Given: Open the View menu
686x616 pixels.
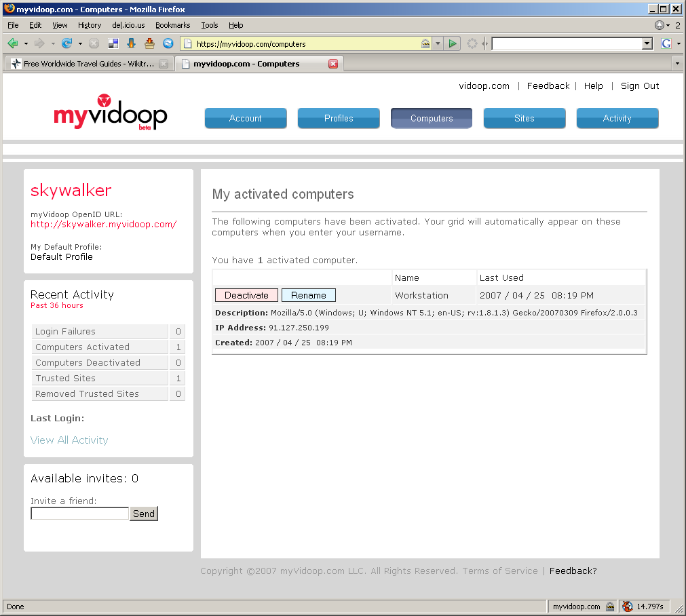Looking at the screenshot, I should (x=60, y=25).
